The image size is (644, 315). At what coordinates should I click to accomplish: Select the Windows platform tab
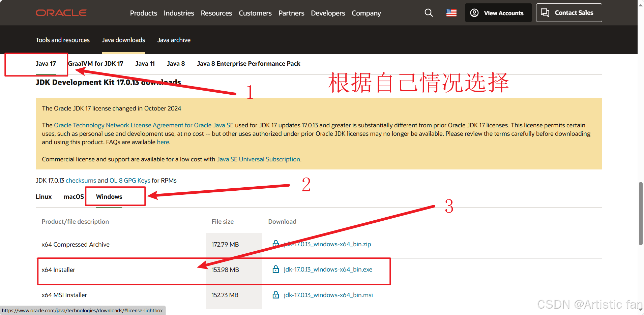tap(109, 197)
